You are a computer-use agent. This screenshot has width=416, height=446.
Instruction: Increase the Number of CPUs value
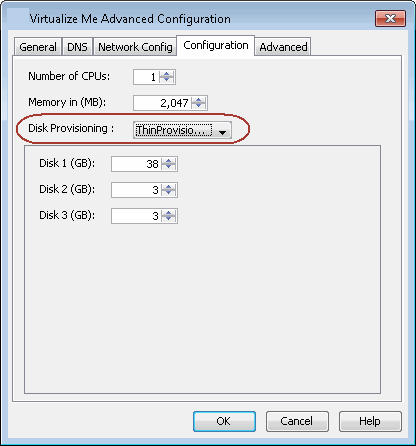[x=166, y=74]
